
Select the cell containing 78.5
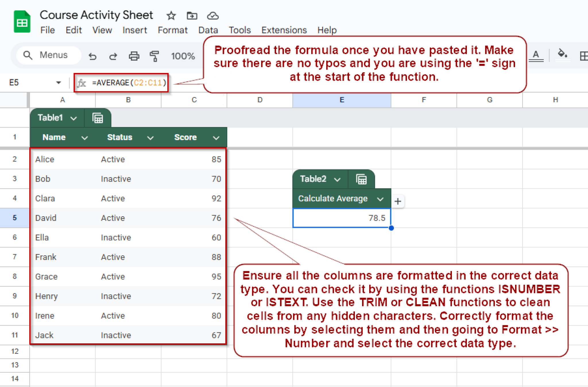point(341,218)
